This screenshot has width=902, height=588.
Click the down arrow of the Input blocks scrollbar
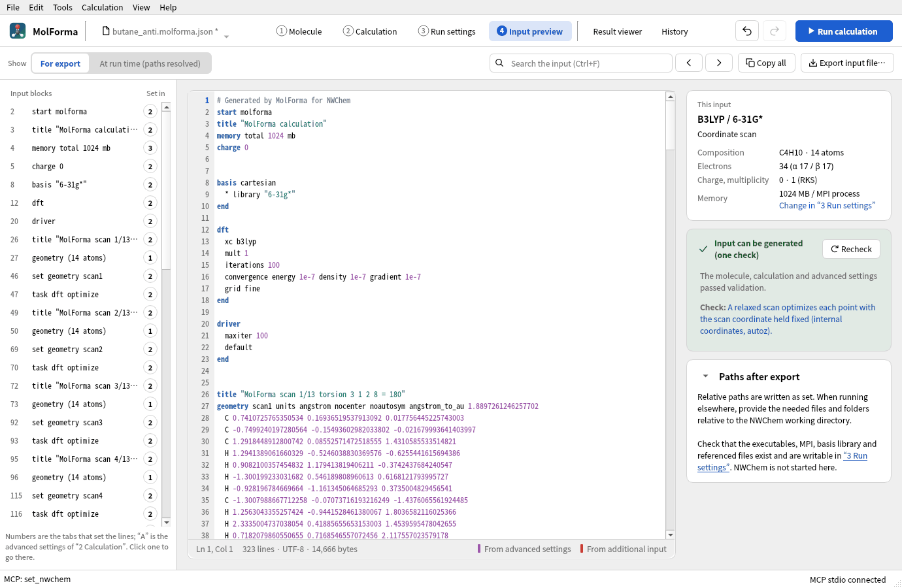(x=167, y=522)
